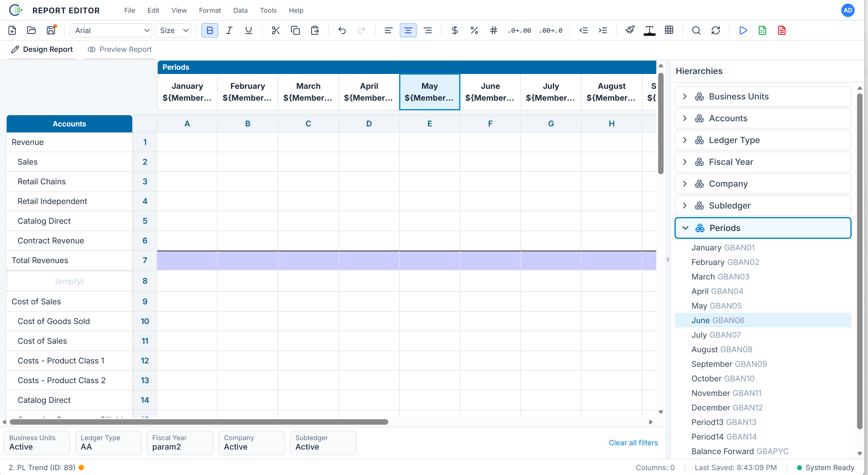868x475 pixels.
Task: Apply currency dollar format
Action: pos(455,30)
